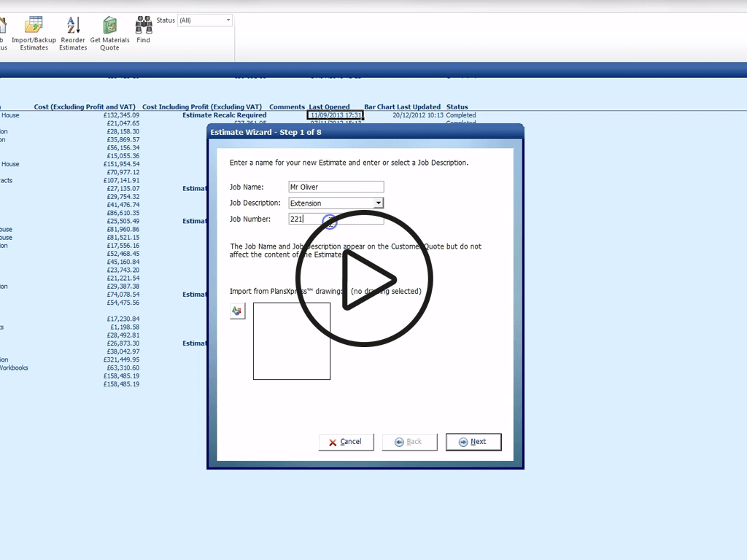Click the empty drawing preview box
Image resolution: width=747 pixels, height=560 pixels.
point(292,341)
